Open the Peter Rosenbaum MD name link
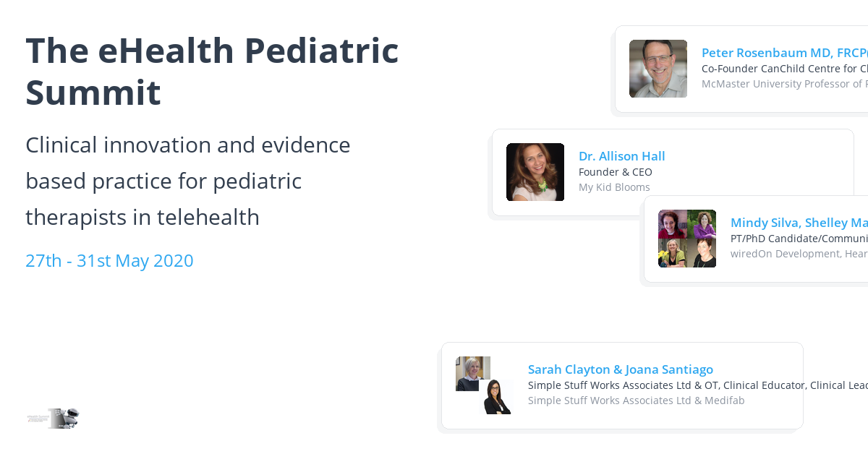The height and width of the screenshot is (454, 868). [x=785, y=53]
